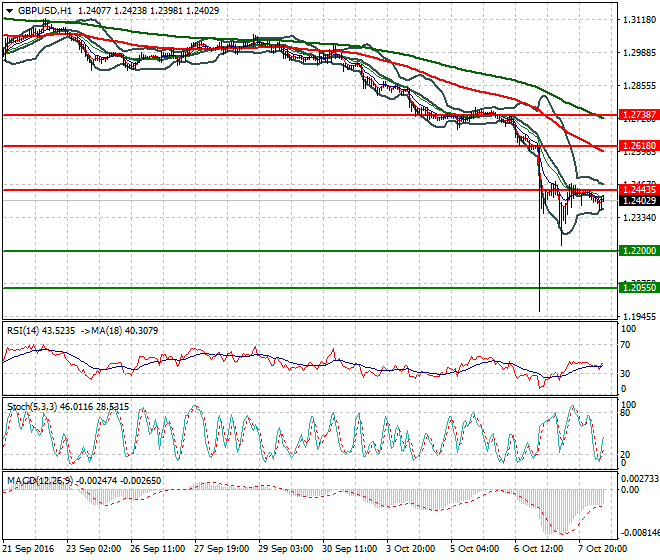Click the RSI(14) 43.5235 indicator label

pyautogui.click(x=40, y=331)
